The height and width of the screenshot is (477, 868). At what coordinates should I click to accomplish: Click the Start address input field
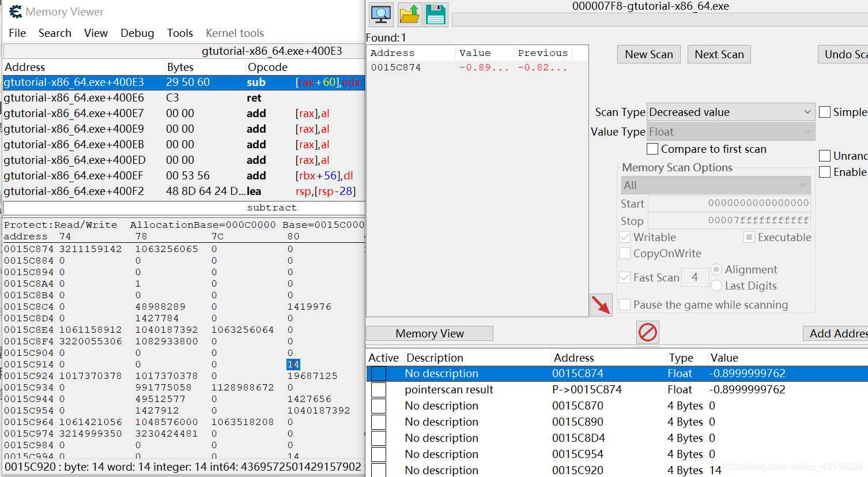[729, 203]
